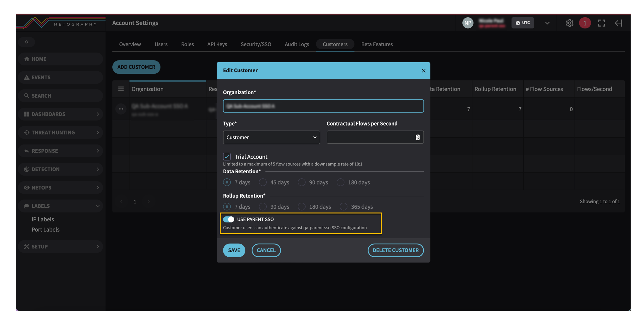
Task: Open the red notification badge
Action: [585, 23]
